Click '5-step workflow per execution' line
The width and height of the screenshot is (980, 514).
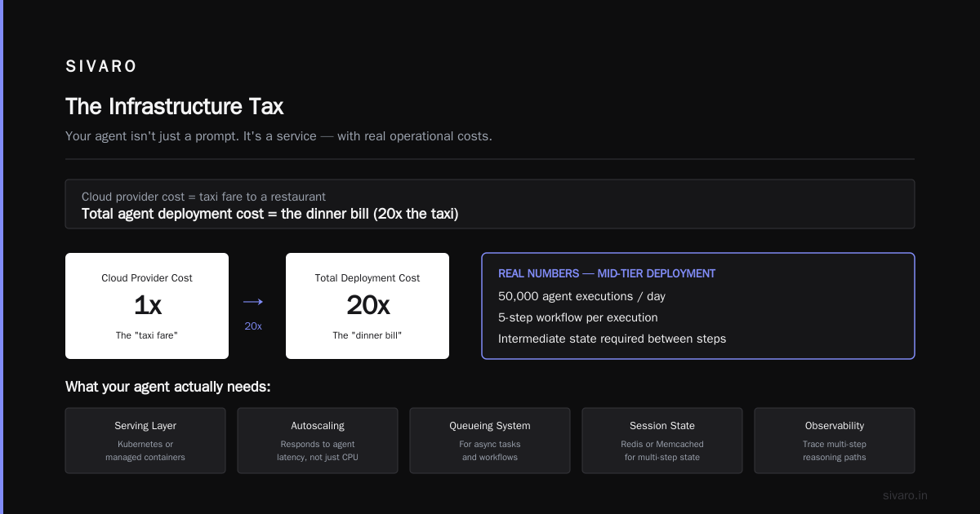tap(578, 317)
